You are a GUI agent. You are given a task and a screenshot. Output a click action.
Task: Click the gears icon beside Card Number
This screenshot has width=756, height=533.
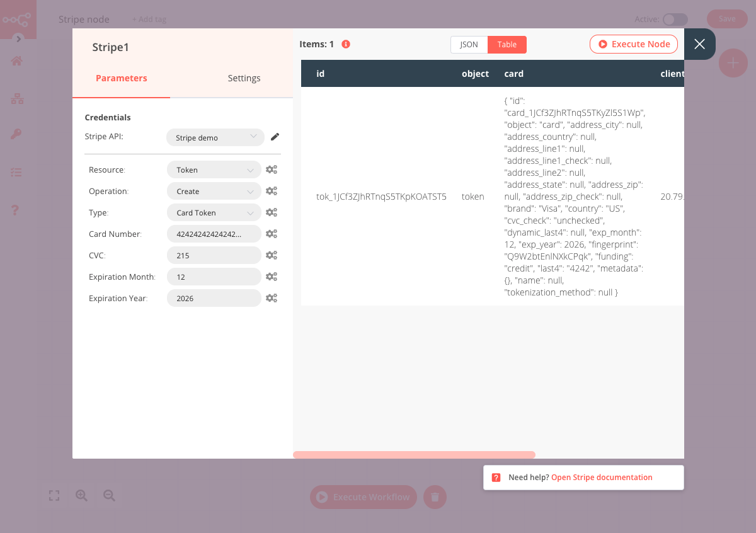[272, 234]
